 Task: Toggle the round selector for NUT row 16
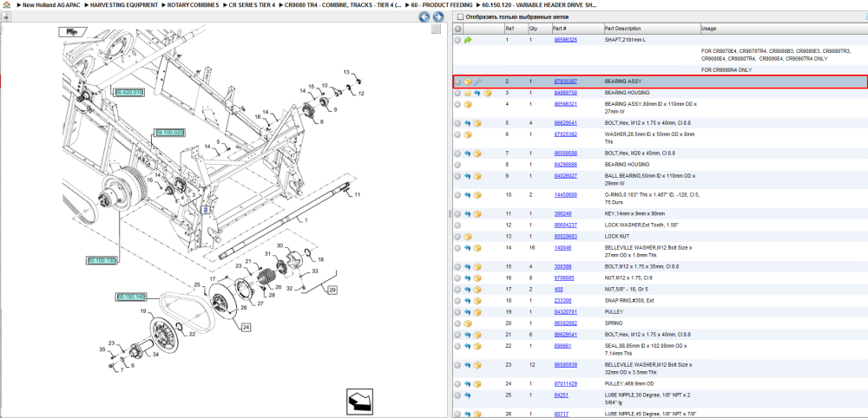[x=457, y=278]
